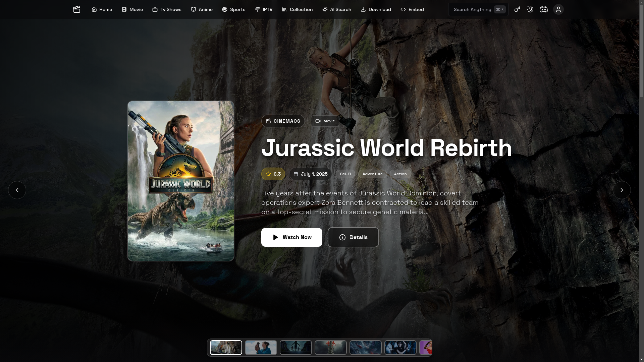
Task: Select the woman holding cat thumbnail
Action: pos(261,348)
